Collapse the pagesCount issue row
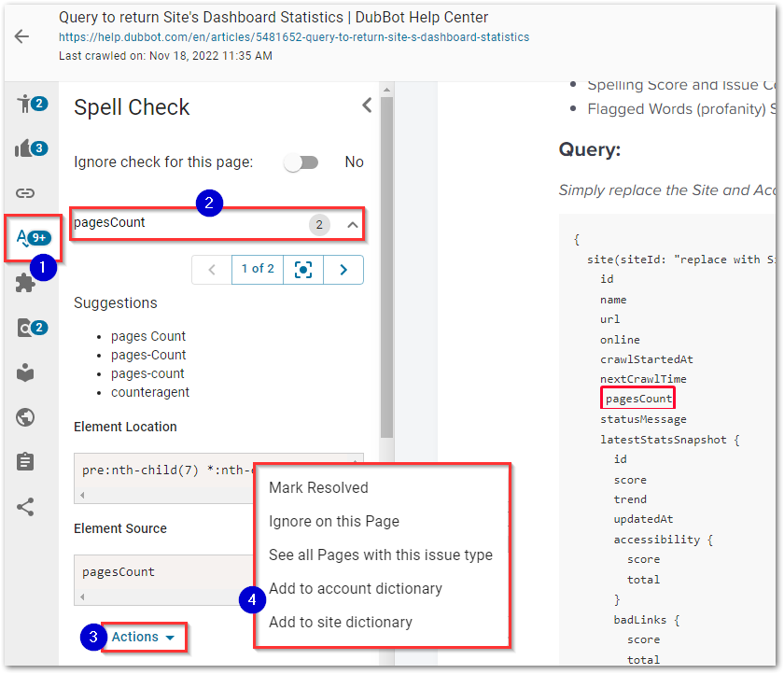 [x=352, y=225]
